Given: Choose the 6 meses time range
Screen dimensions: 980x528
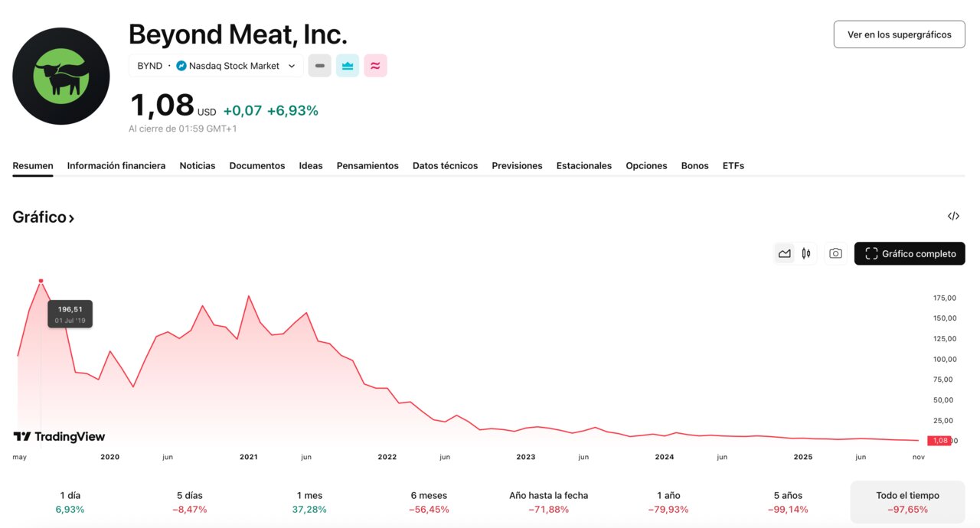Looking at the screenshot, I should pos(429,502).
